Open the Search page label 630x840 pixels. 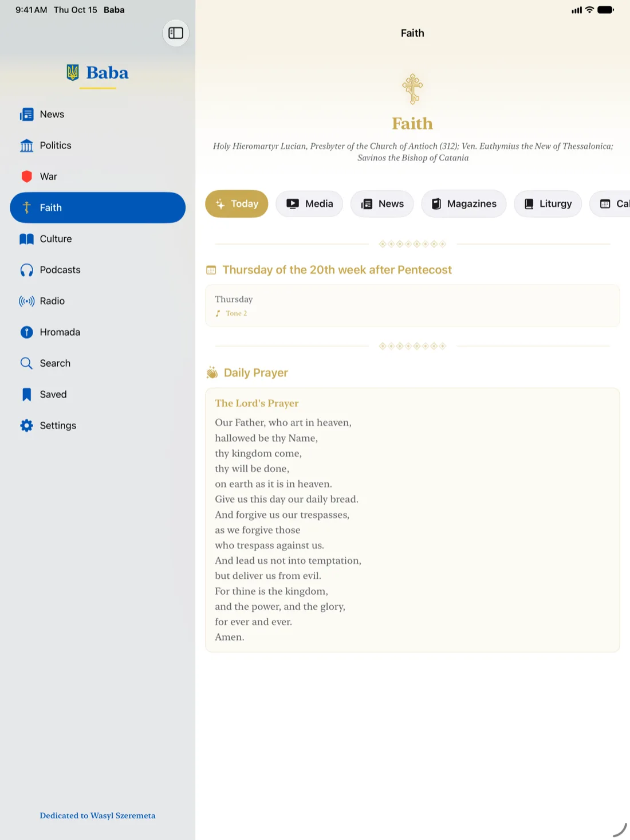pos(55,363)
